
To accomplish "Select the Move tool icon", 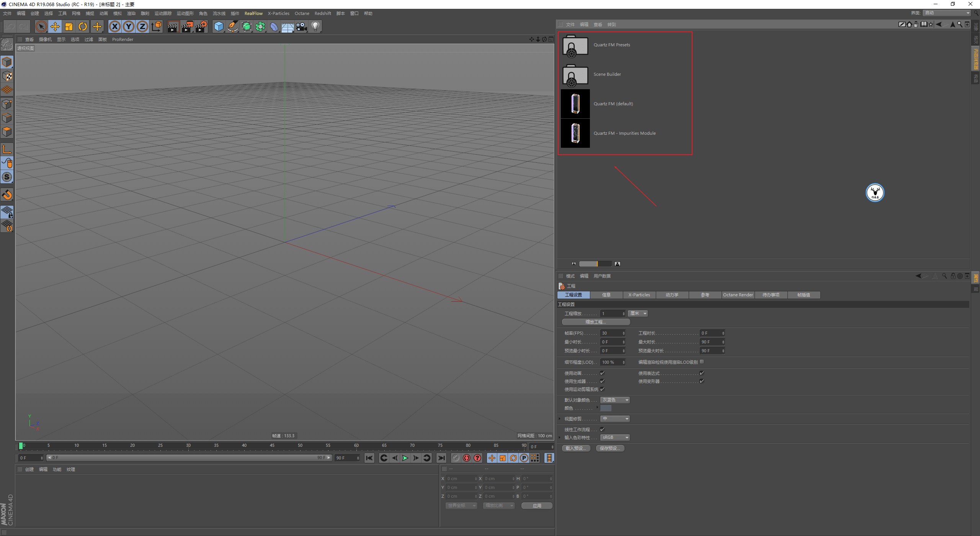I will [54, 26].
